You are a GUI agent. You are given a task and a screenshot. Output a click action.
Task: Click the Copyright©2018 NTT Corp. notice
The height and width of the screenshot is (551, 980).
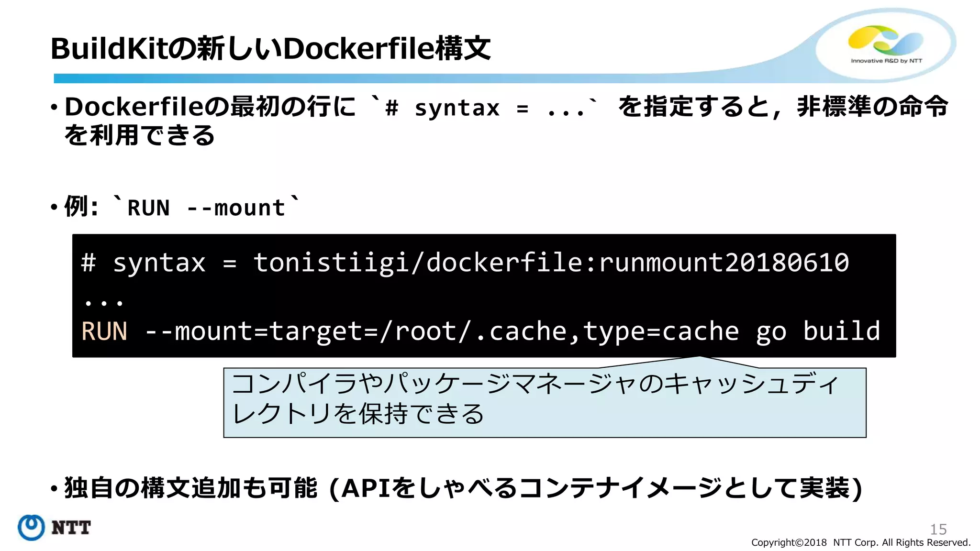coord(860,542)
